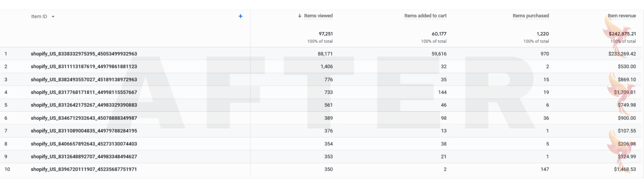
Task: Open the Item ID dimension dropdown
Action: point(53,17)
